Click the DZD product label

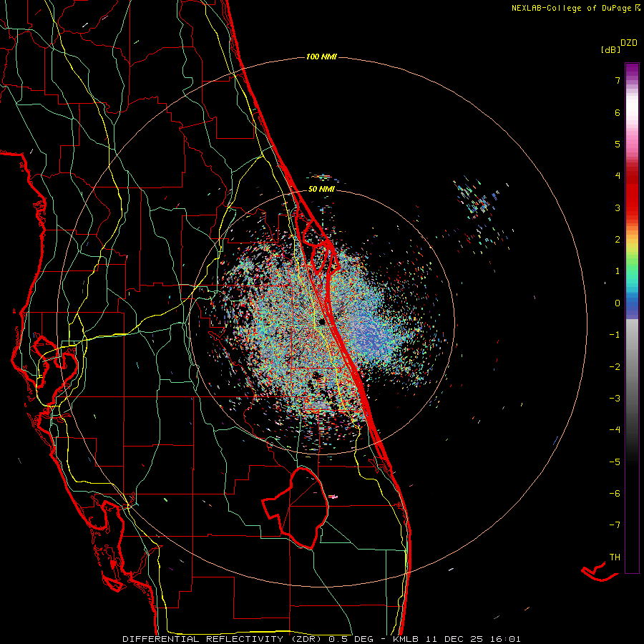pos(629,43)
